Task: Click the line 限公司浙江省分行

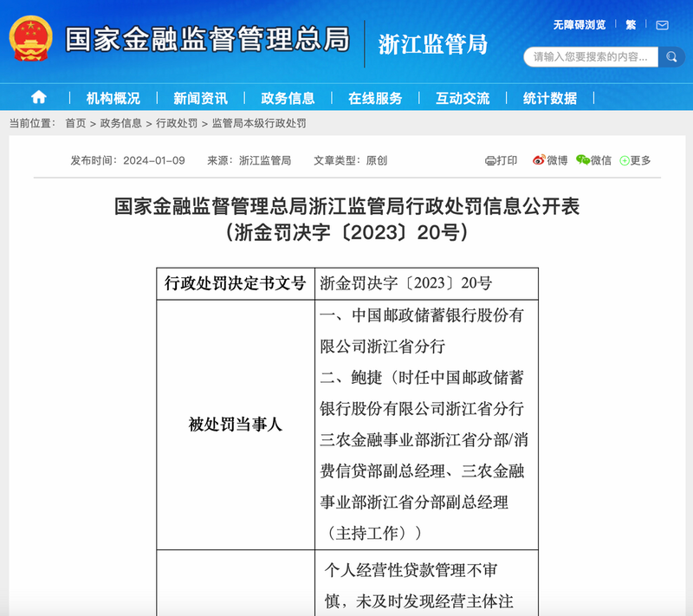Action: point(383,347)
